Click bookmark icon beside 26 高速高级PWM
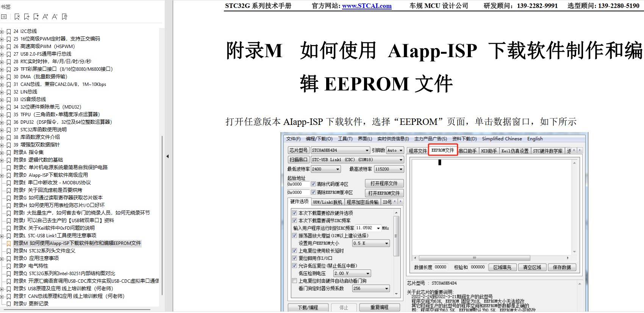The width and height of the screenshot is (644, 313). [9, 47]
